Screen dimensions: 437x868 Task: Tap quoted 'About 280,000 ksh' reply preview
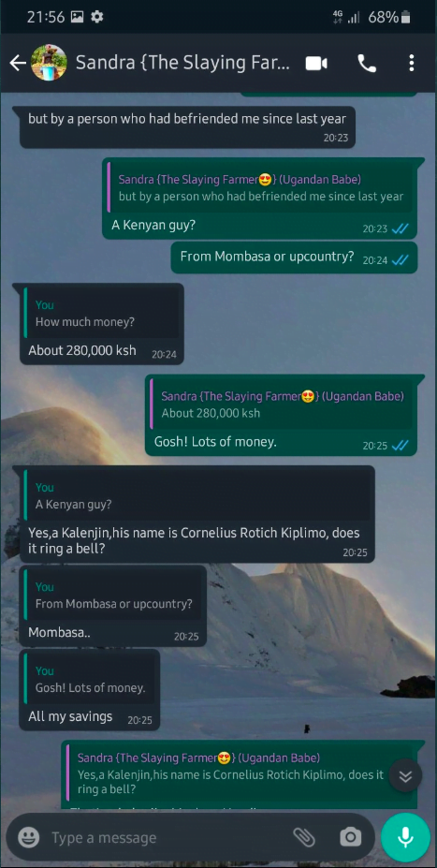pos(282,405)
